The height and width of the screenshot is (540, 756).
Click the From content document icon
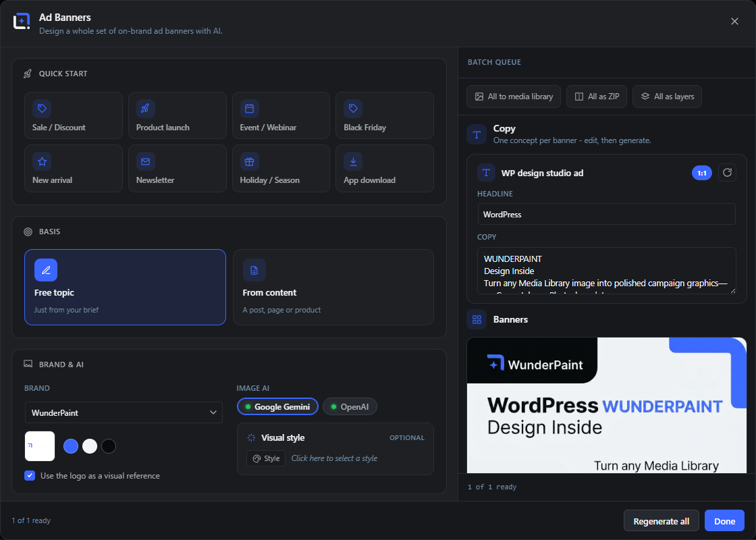[x=254, y=270]
